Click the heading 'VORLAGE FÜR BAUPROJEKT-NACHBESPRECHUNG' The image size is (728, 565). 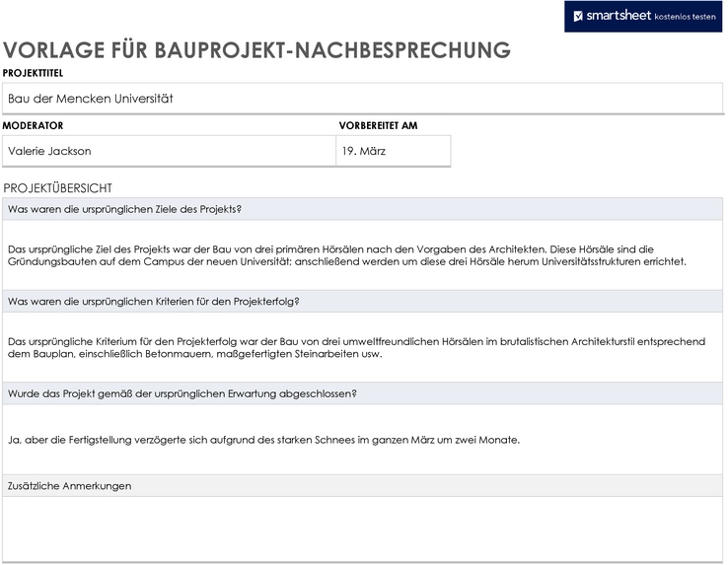pos(256,50)
